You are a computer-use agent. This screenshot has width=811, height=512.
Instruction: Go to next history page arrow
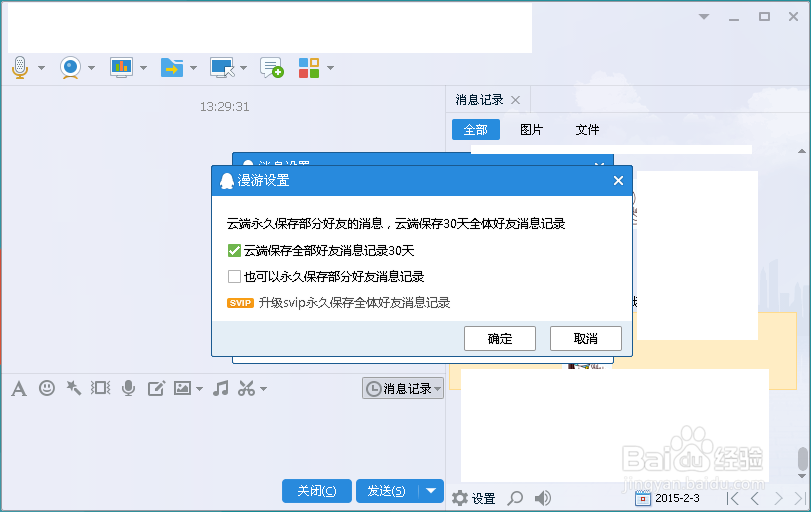778,499
